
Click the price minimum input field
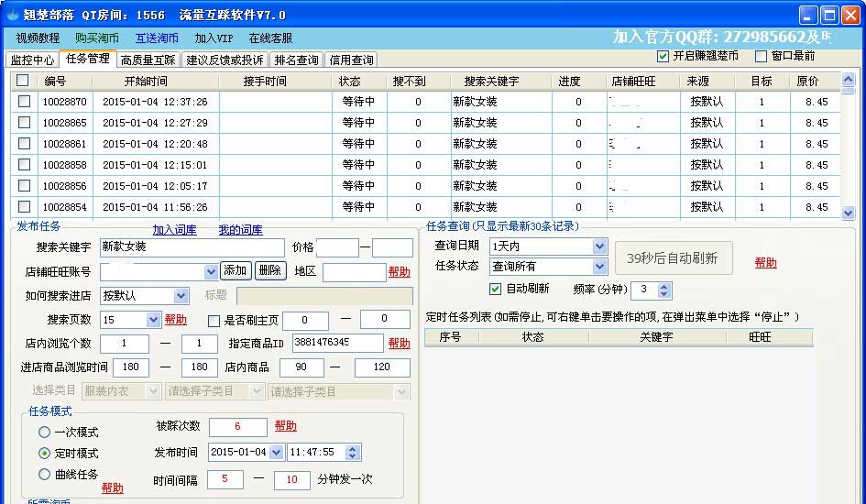point(337,247)
